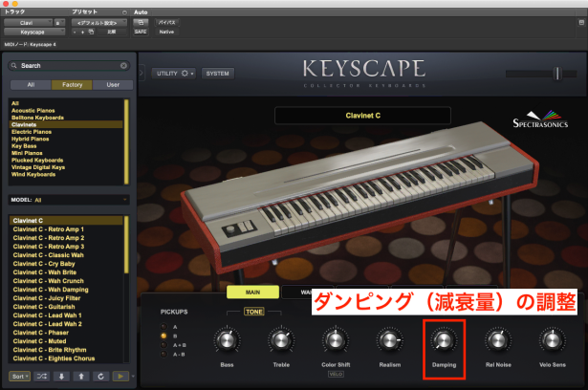
Task: Click the Color Shift knob
Action: (x=336, y=340)
